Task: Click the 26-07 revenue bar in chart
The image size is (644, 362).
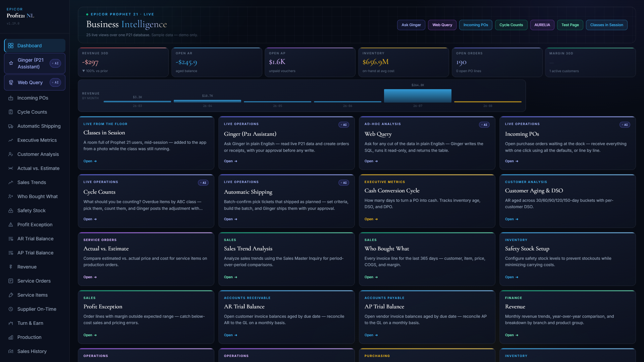Action: point(418,96)
